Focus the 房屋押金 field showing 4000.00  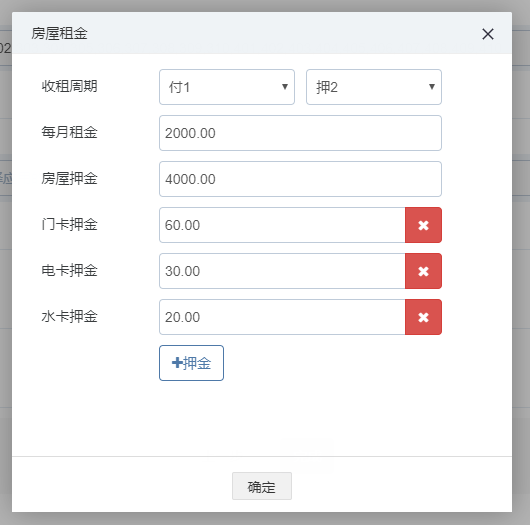pyautogui.click(x=300, y=179)
